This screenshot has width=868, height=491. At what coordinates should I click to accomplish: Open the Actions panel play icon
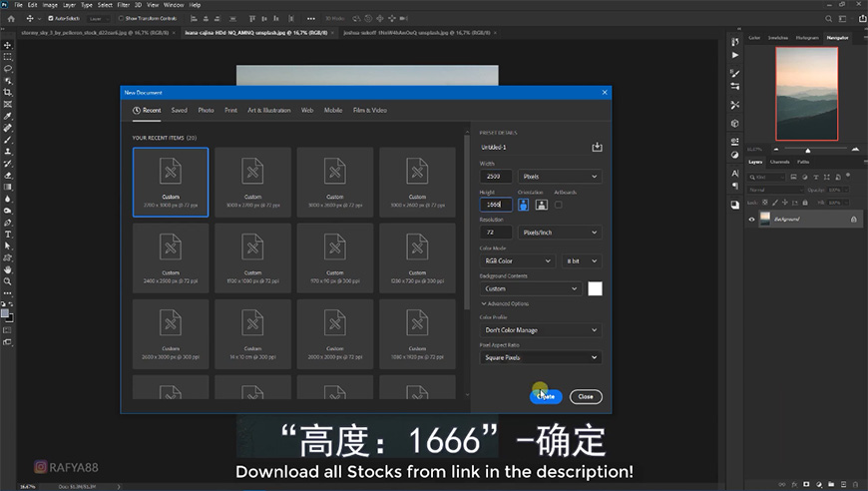(734, 55)
